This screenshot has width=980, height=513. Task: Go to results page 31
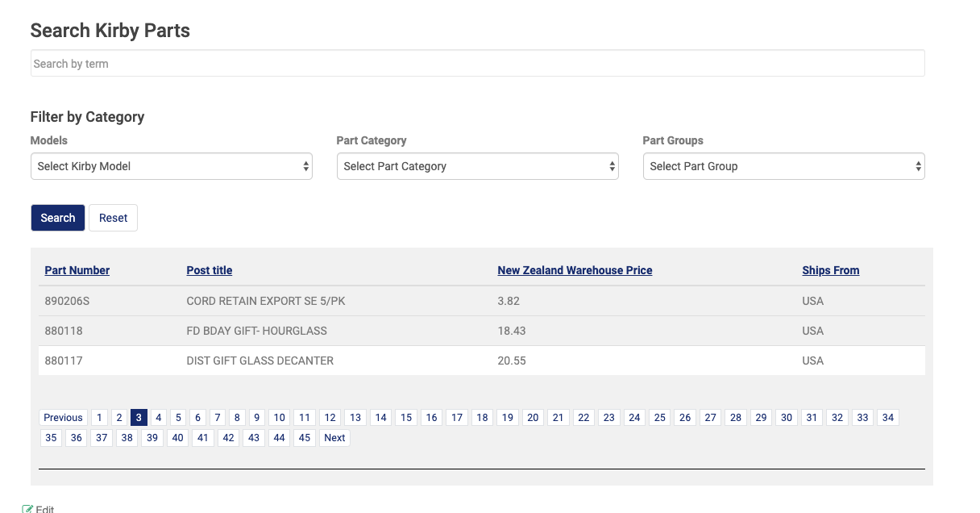point(812,417)
